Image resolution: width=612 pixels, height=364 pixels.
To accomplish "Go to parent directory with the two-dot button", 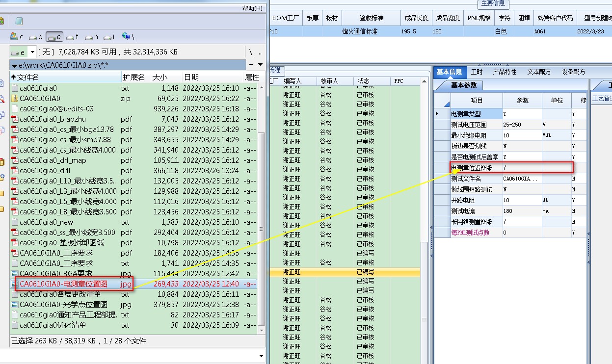I will (260, 52).
